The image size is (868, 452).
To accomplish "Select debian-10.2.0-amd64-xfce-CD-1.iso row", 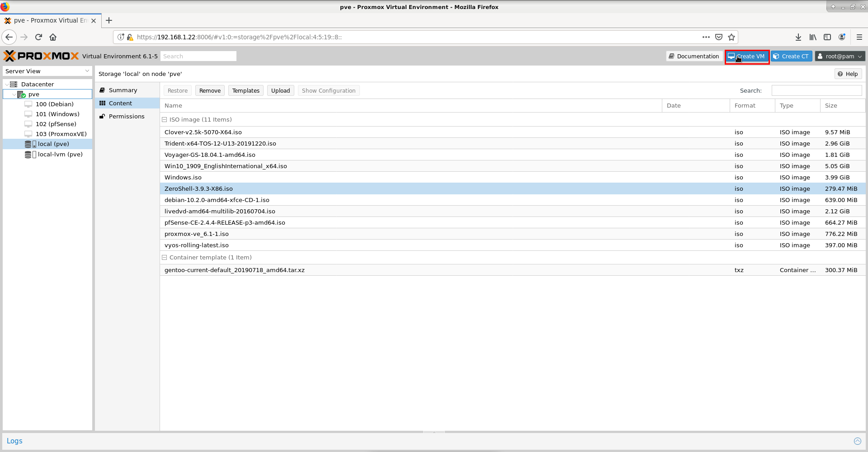I will click(513, 200).
